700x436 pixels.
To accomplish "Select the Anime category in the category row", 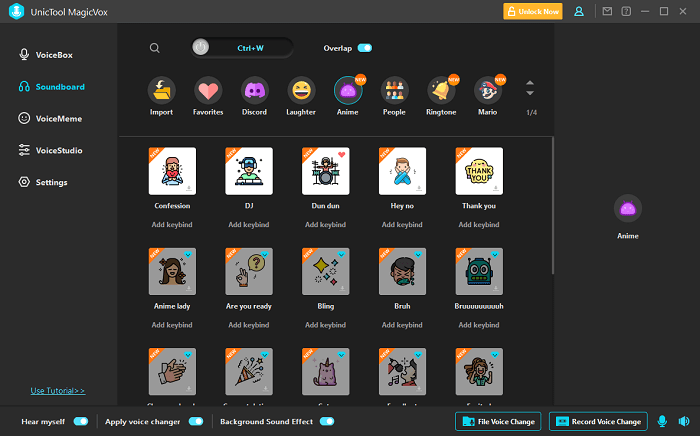I will point(348,91).
